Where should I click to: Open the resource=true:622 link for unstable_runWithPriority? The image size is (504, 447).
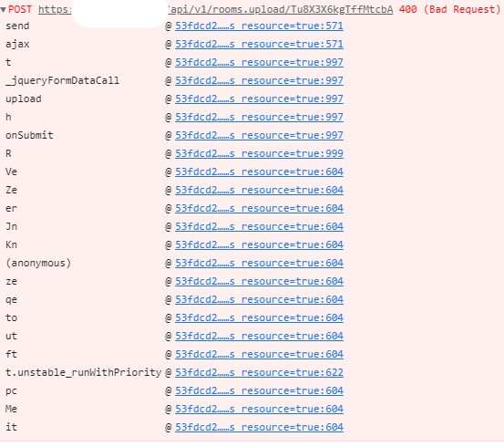259,373
